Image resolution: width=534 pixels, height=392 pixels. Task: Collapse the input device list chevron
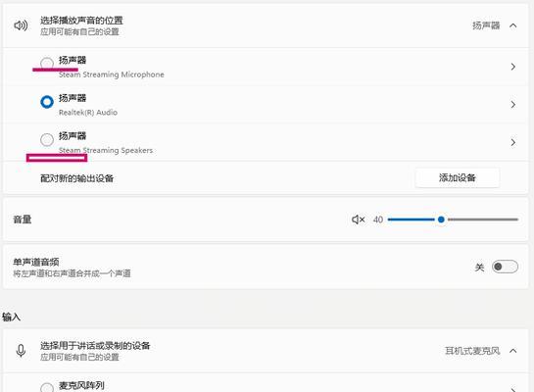click(x=512, y=351)
